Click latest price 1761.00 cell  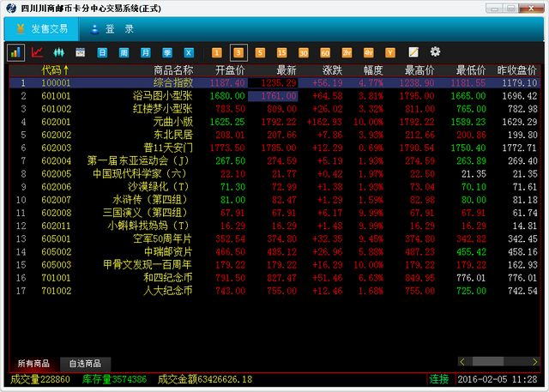tap(273, 96)
